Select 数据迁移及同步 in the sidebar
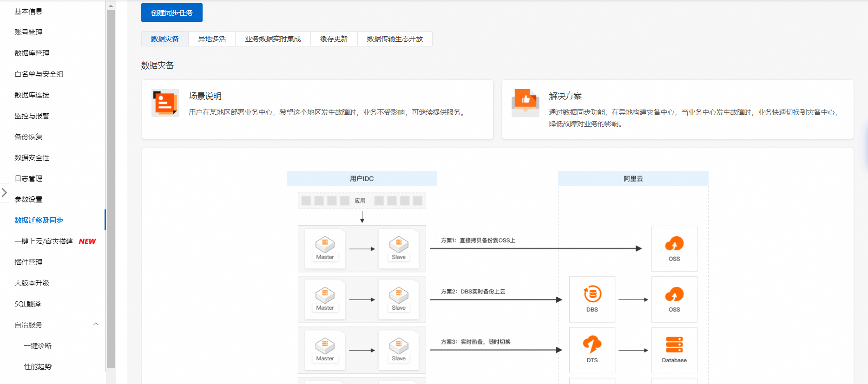This screenshot has height=384, width=868. [x=39, y=221]
